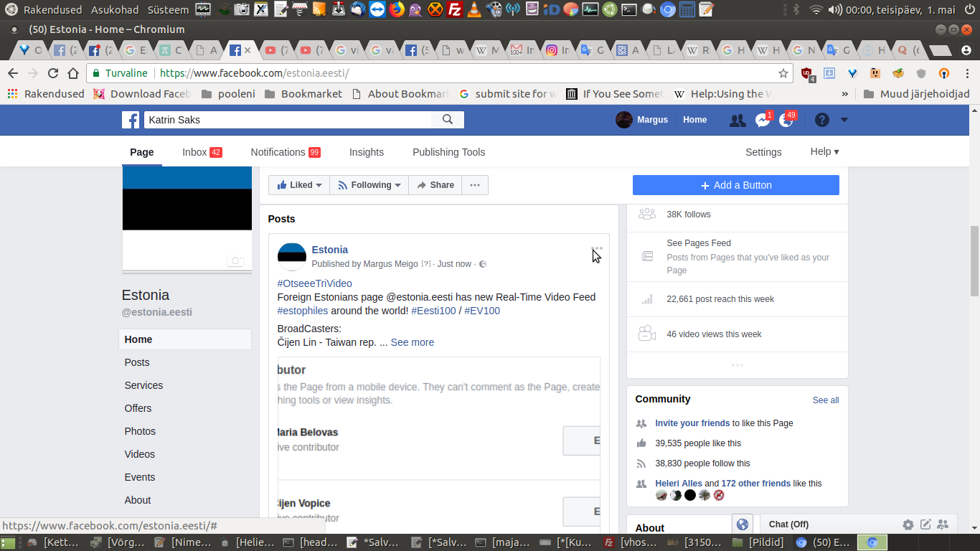The image size is (980, 551).
Task: Expand the Following dropdown button
Action: 369,185
